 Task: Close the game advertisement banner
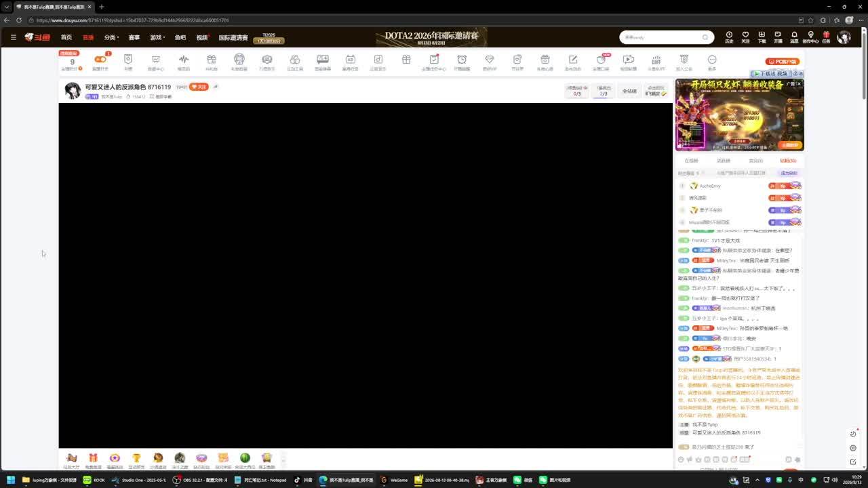[799, 84]
